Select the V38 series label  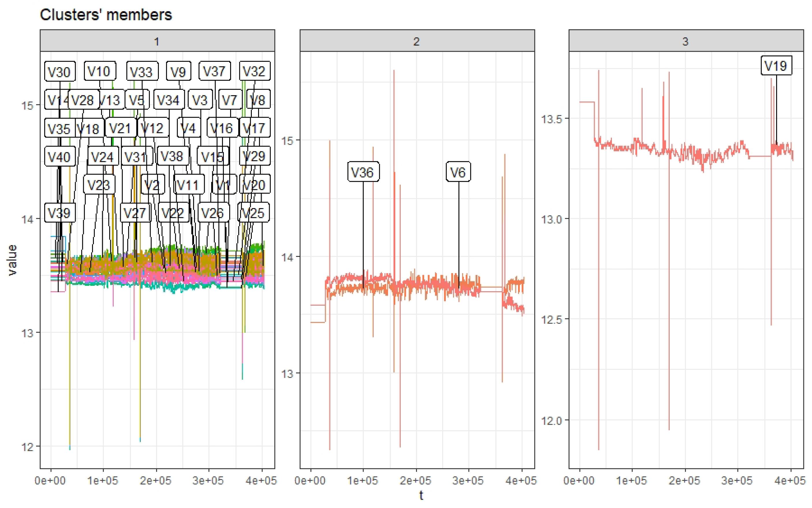click(x=173, y=156)
